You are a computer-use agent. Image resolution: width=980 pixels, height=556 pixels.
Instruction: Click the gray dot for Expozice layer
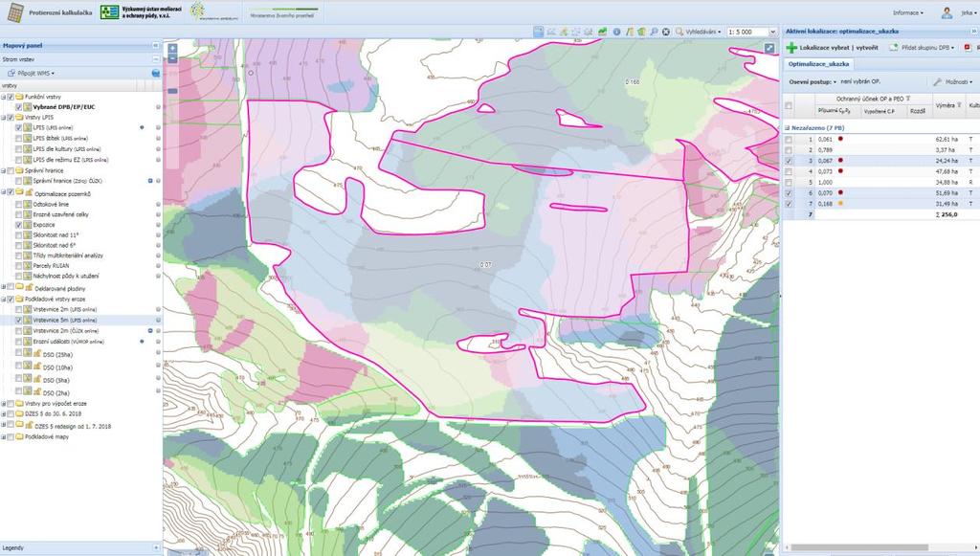158,225
